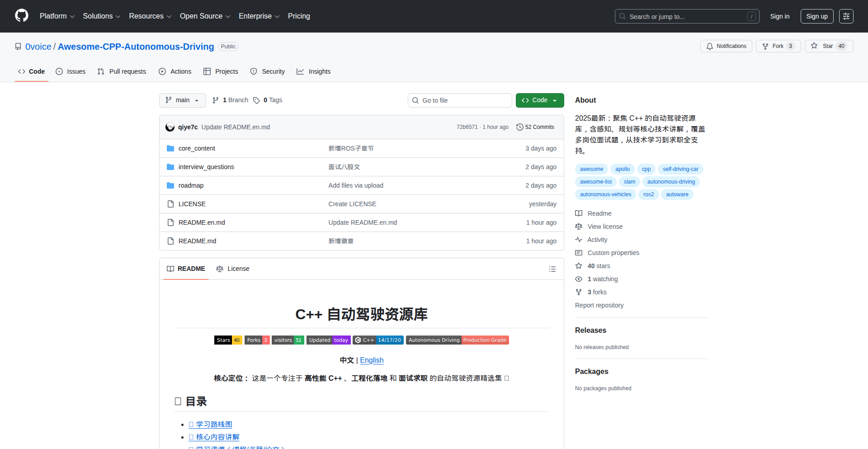Open the GitHub homepage via the logo
This screenshot has width=868, height=449.
point(21,16)
